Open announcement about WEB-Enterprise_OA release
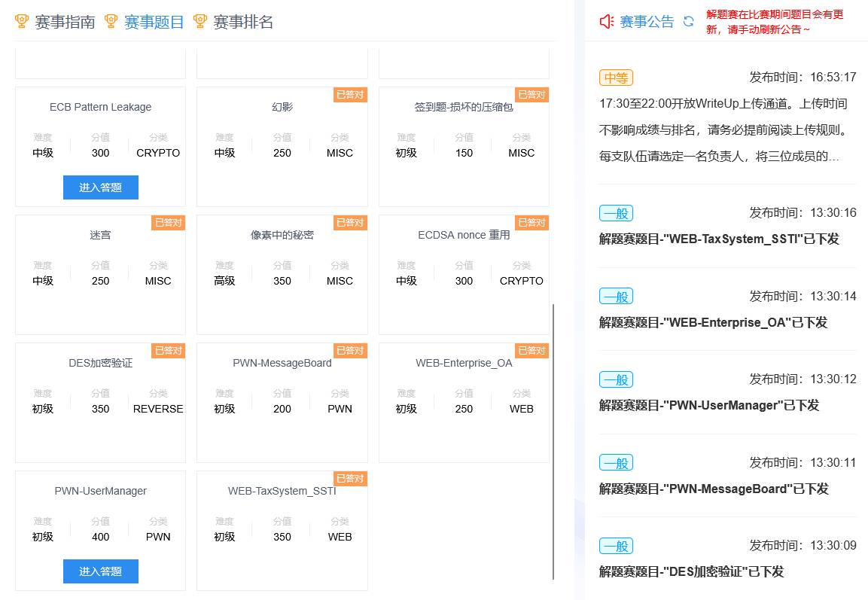This screenshot has width=868, height=600. (713, 322)
